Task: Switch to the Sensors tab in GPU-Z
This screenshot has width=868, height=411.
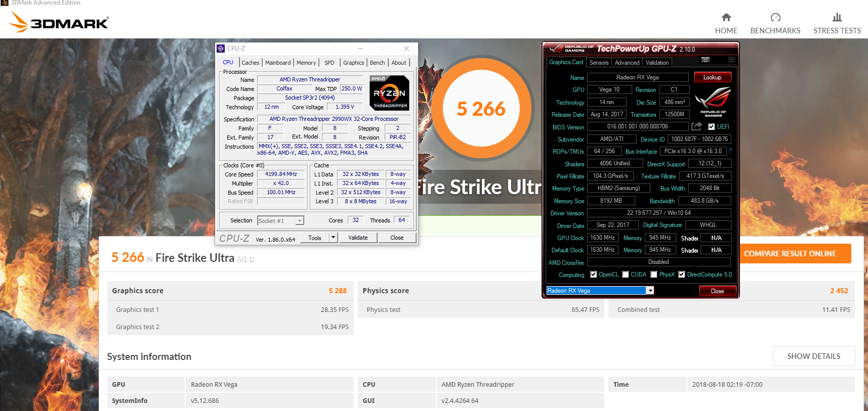Action: [x=599, y=63]
